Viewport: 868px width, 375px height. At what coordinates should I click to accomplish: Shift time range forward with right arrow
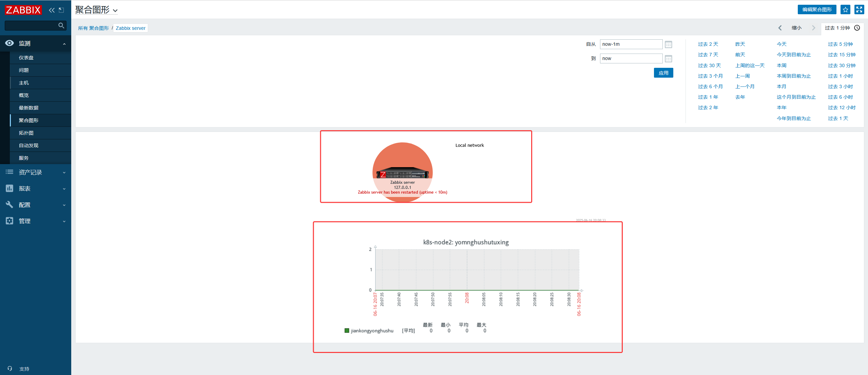(x=813, y=28)
